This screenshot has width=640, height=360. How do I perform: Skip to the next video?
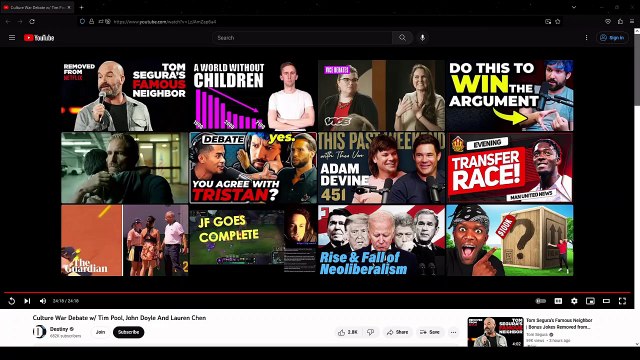(27, 301)
